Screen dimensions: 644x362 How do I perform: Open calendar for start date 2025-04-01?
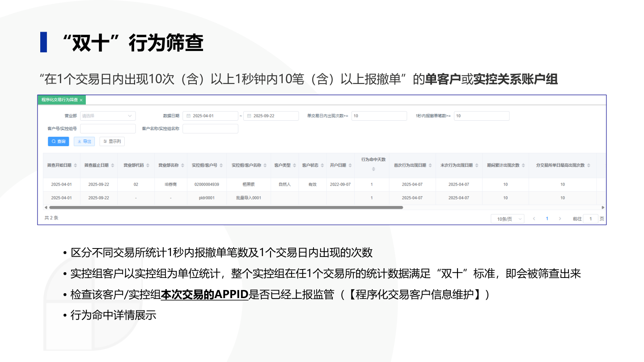[189, 116]
